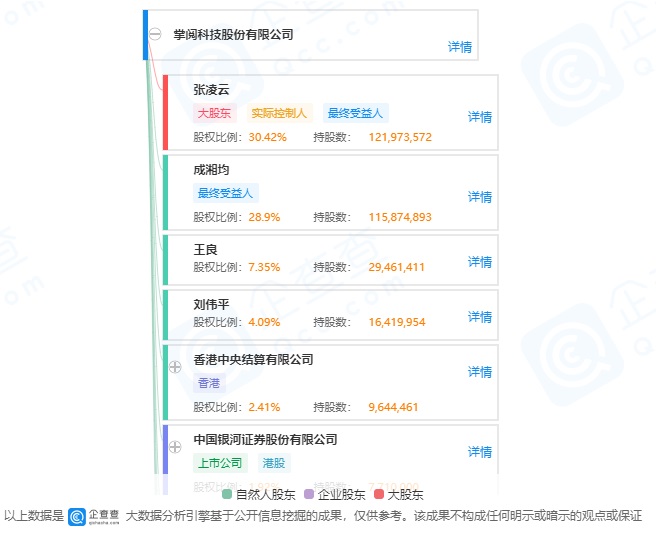Click the 上市公司 tag
The image size is (656, 536).
pyautogui.click(x=220, y=463)
